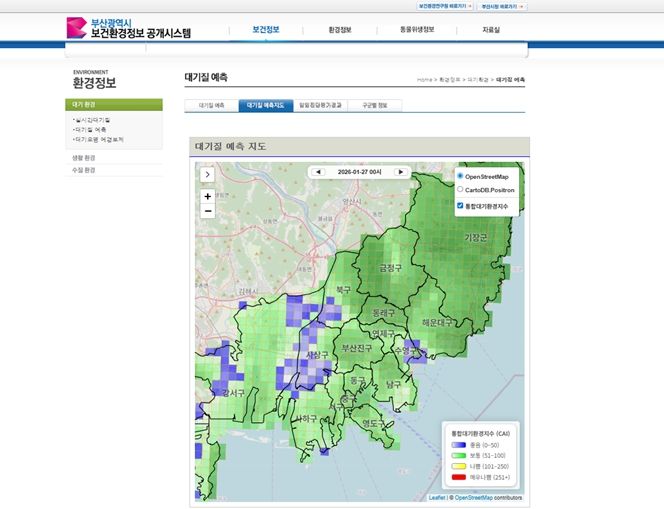Open the 실시간대기질 sidebar link

(x=92, y=119)
